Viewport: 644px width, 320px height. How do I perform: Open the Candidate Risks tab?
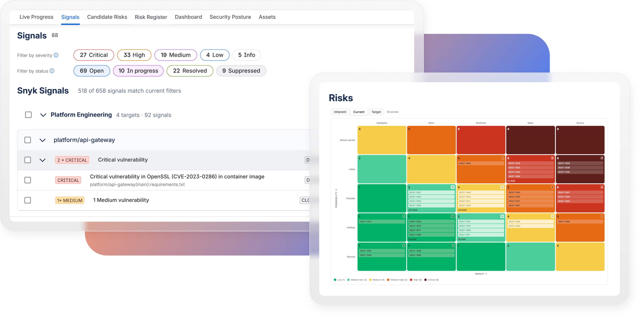pos(107,17)
